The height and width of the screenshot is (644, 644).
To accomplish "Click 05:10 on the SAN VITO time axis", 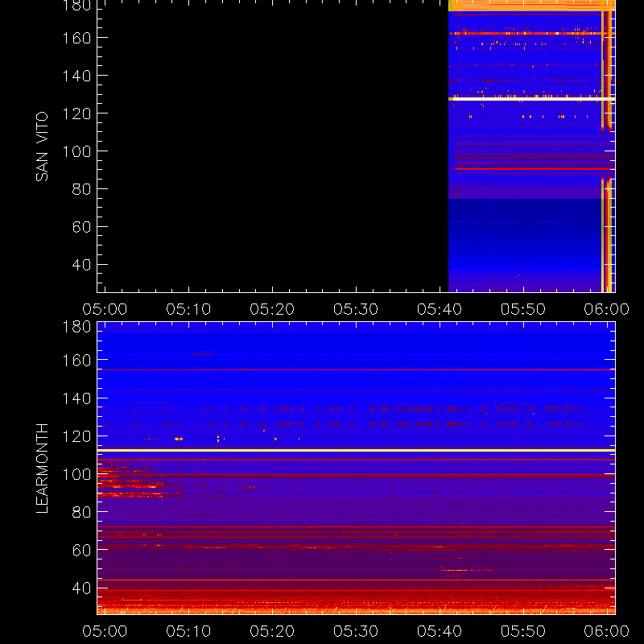I will point(188,309).
